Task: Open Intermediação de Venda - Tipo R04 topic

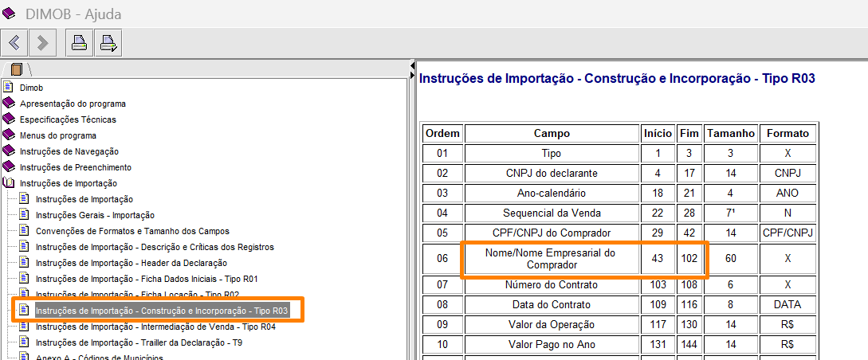Action: [155, 327]
